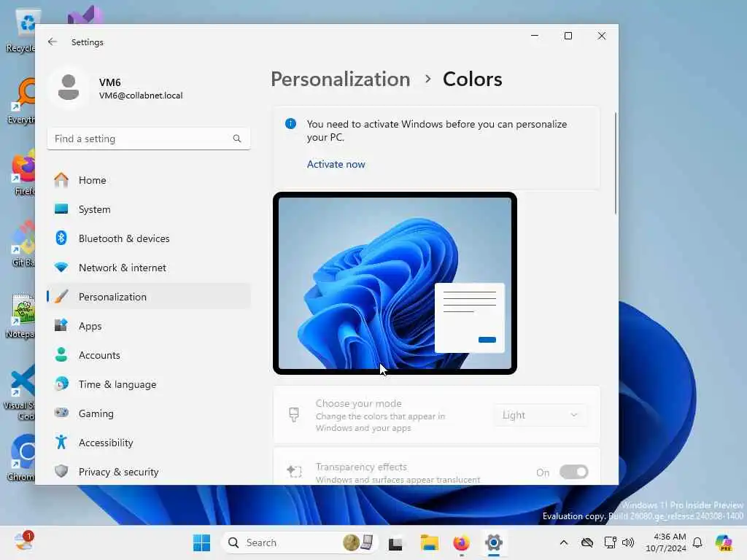This screenshot has height=560, width=747.
Task: Click the Accounts person icon
Action: (61, 354)
